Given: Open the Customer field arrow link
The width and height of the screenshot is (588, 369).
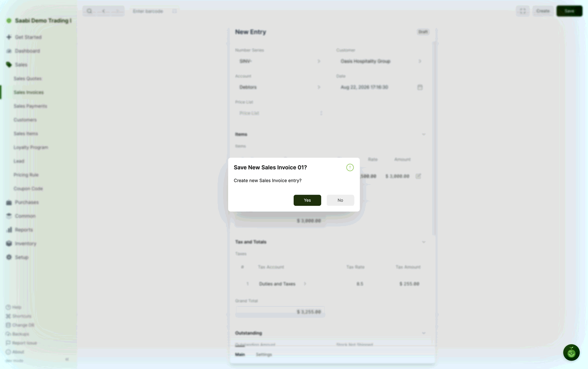Looking at the screenshot, I should point(420,61).
